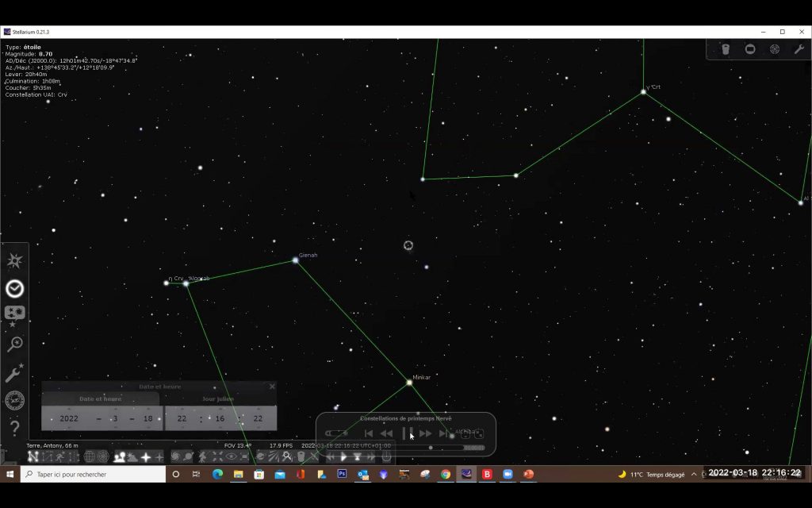Click the year field showing 2022

pyautogui.click(x=69, y=418)
